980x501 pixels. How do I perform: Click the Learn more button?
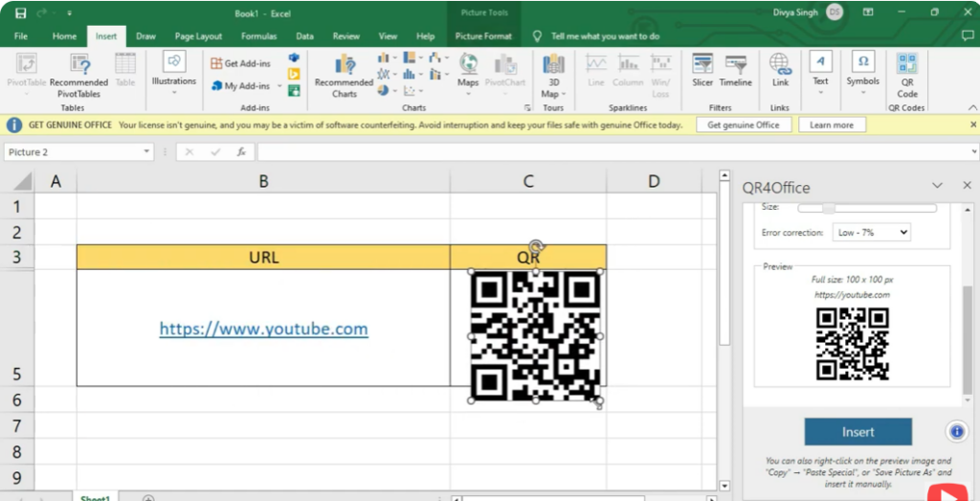pos(832,125)
